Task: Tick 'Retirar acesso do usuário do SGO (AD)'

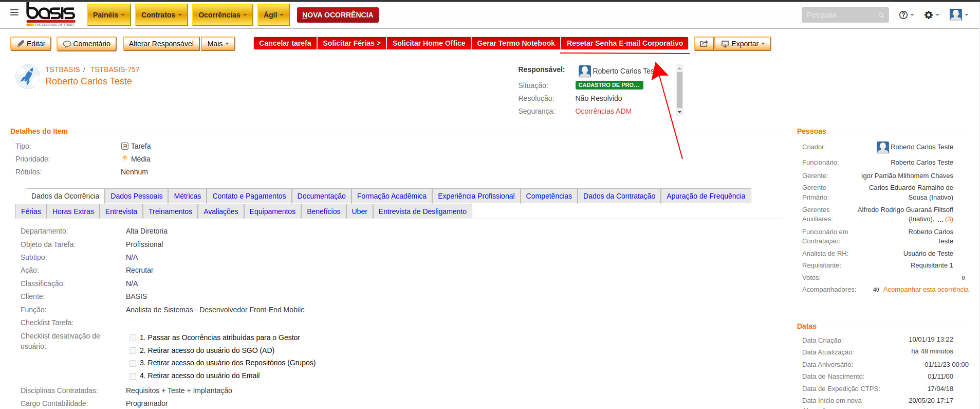Action: click(x=133, y=351)
